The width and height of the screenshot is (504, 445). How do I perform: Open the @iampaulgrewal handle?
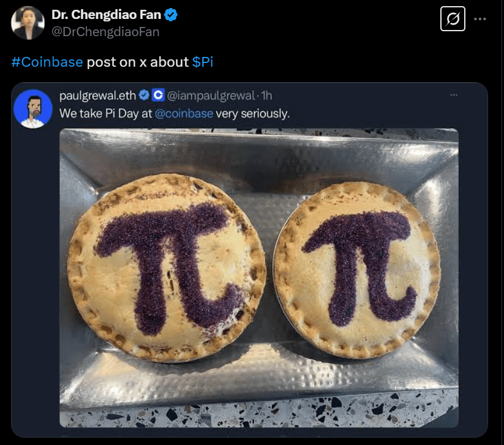(x=211, y=95)
